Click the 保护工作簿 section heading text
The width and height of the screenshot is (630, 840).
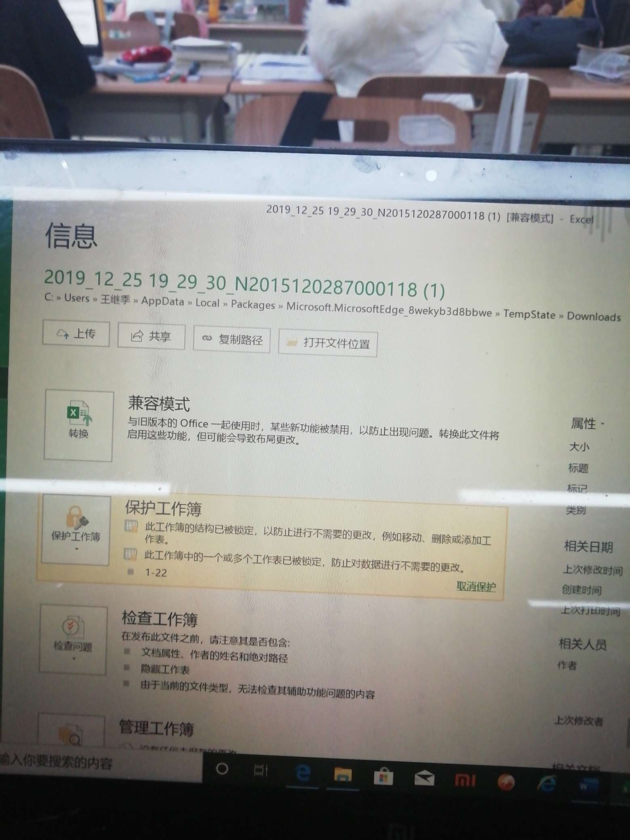(x=163, y=508)
